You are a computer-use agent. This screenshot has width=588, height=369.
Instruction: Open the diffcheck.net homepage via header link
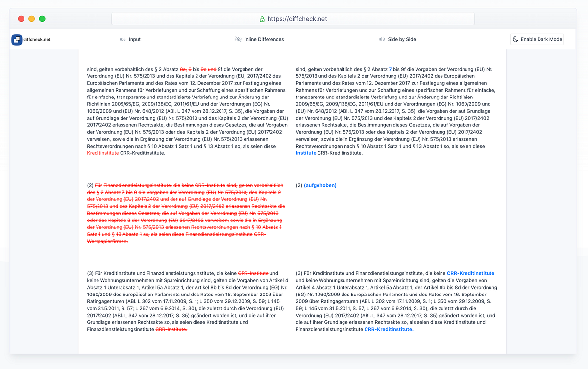click(x=30, y=39)
